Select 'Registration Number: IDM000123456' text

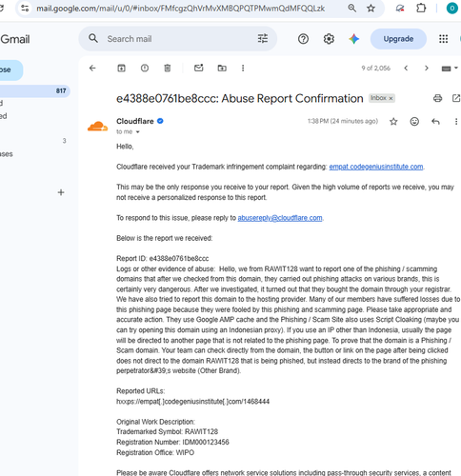[x=172, y=442]
